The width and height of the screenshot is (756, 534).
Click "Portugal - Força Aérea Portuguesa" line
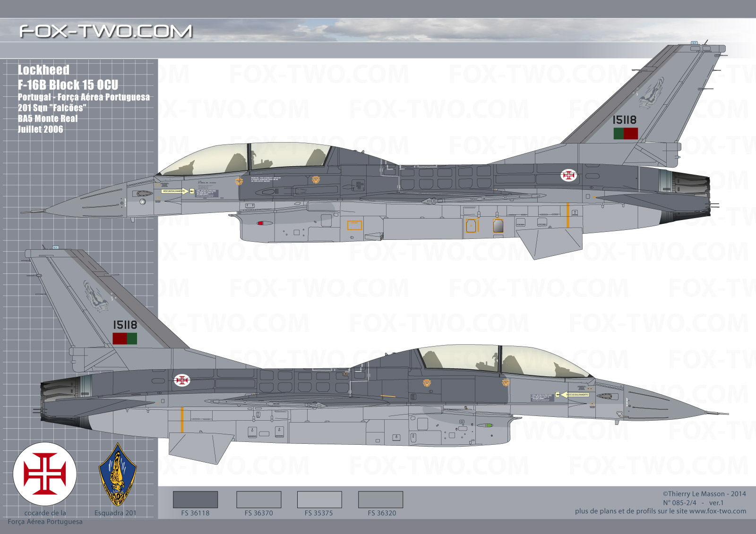pyautogui.click(x=84, y=97)
